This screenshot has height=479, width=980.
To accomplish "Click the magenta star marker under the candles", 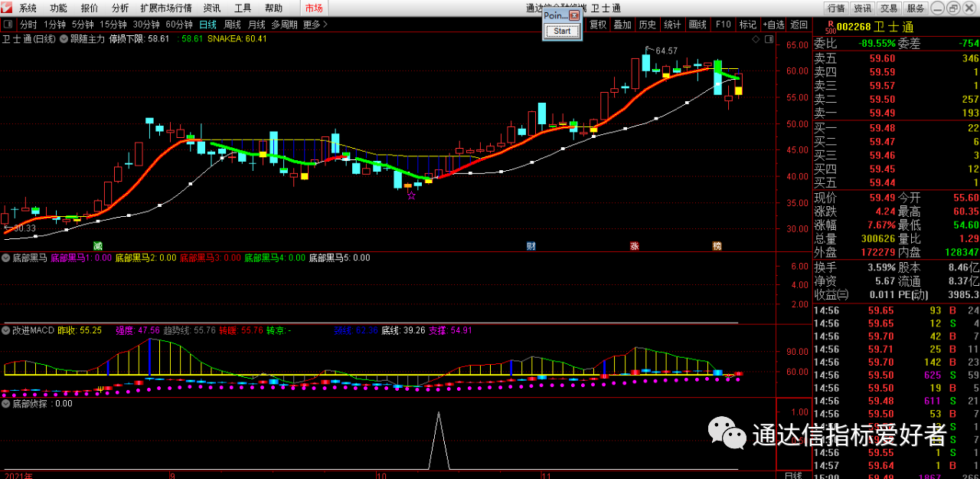I will [411, 195].
